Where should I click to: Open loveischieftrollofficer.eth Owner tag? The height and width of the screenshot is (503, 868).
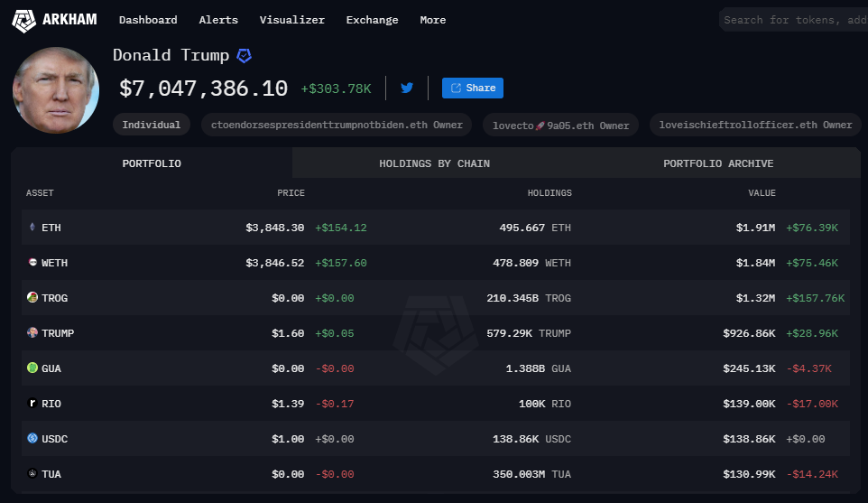tap(755, 126)
